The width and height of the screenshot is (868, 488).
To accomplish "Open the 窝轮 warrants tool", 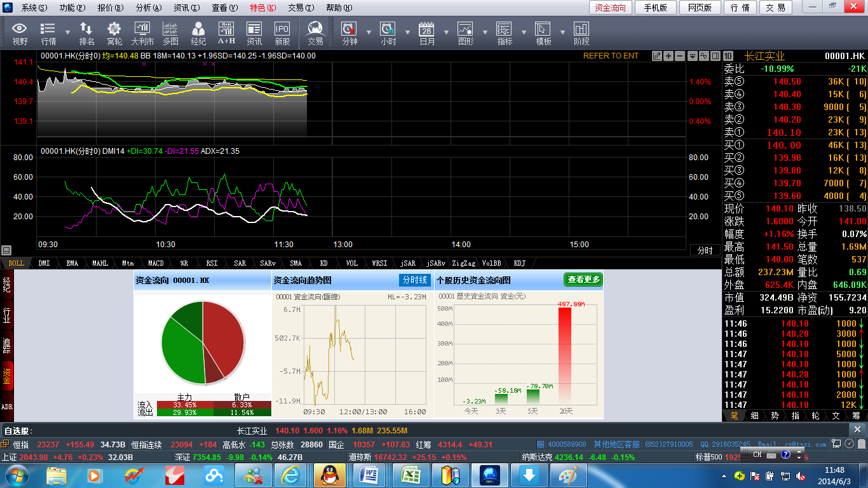I will 114,33.
